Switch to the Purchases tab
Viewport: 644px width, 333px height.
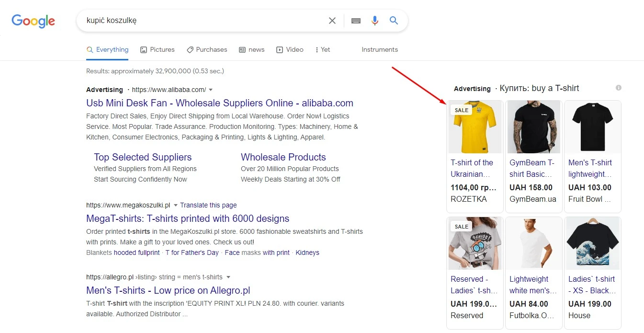207,49
